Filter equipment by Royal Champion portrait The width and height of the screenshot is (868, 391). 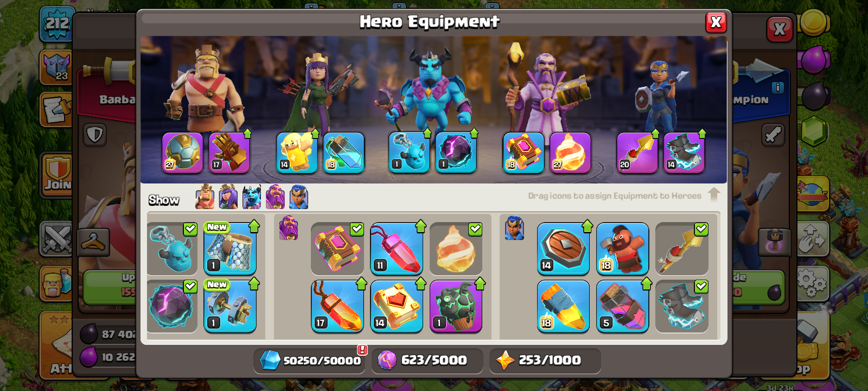(299, 197)
